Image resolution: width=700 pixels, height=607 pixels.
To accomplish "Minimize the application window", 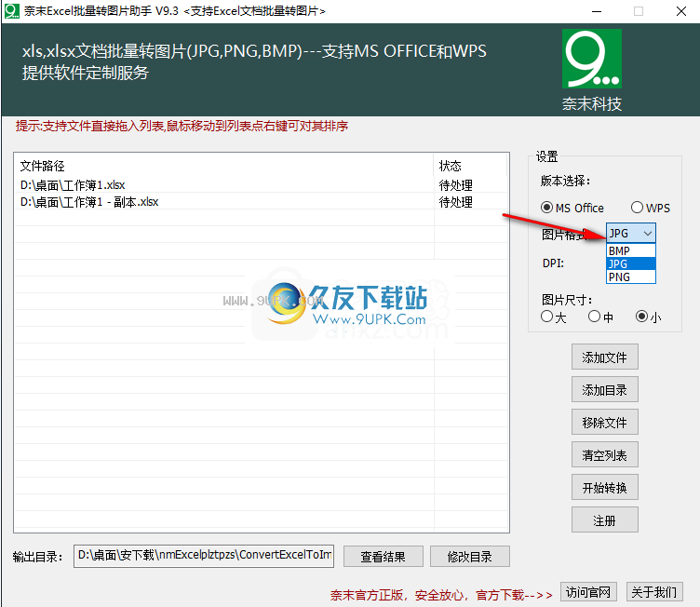I will tap(597, 11).
